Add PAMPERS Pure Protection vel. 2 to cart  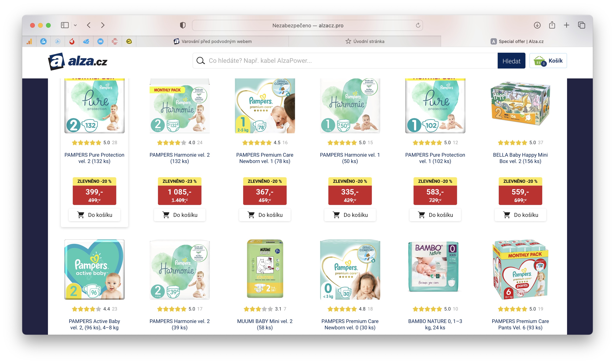(95, 215)
